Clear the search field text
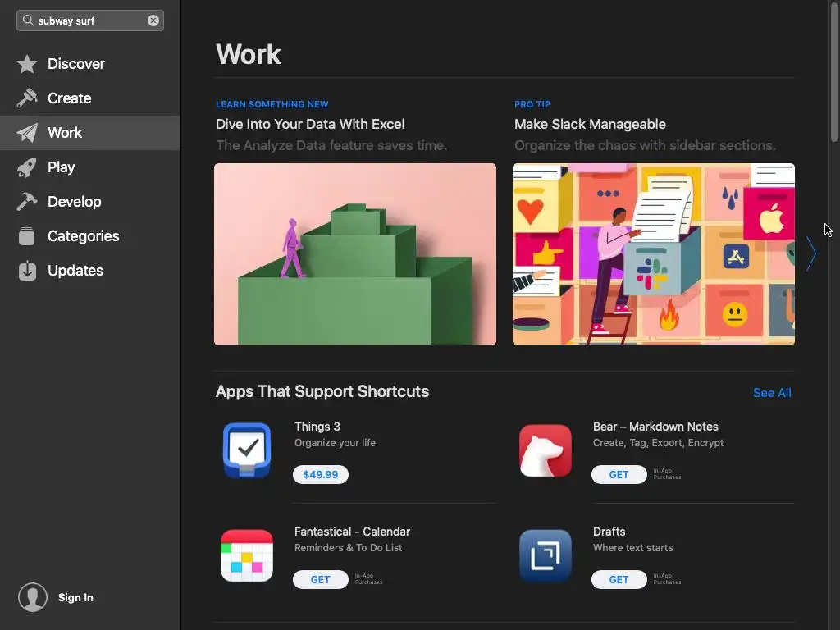This screenshot has width=840, height=630. click(x=153, y=21)
